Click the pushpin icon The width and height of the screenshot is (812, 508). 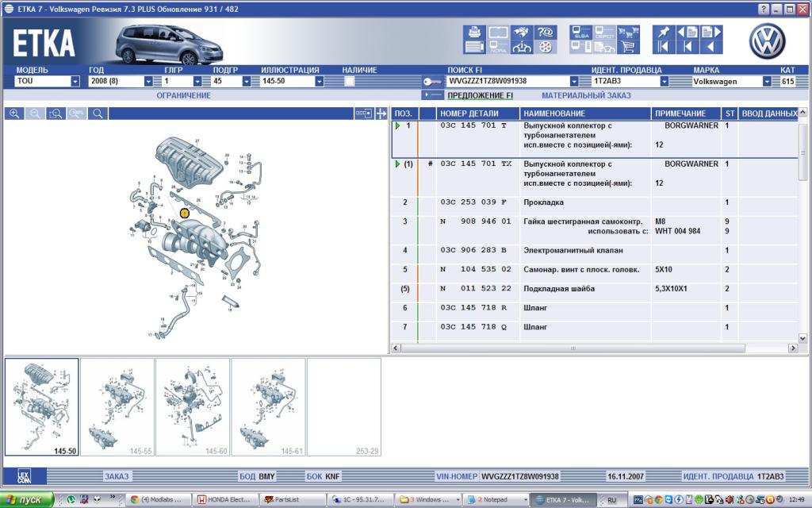point(664,32)
